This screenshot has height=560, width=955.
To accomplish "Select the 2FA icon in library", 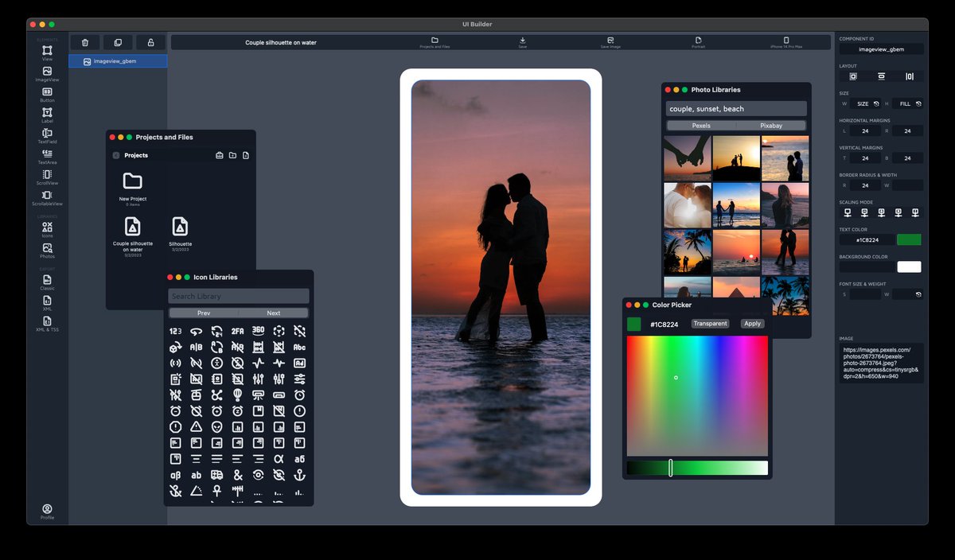I will click(237, 331).
